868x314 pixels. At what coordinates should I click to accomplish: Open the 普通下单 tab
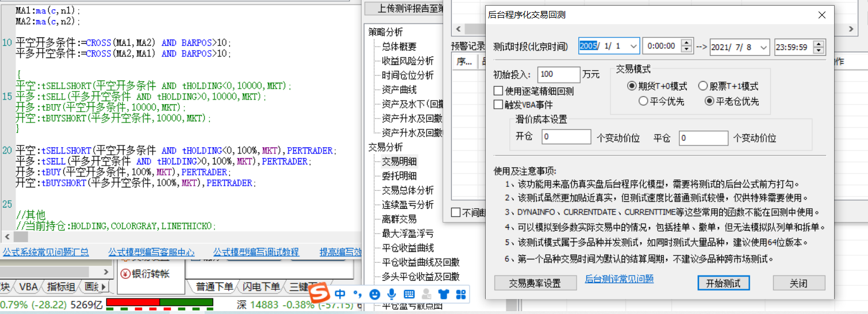click(214, 287)
